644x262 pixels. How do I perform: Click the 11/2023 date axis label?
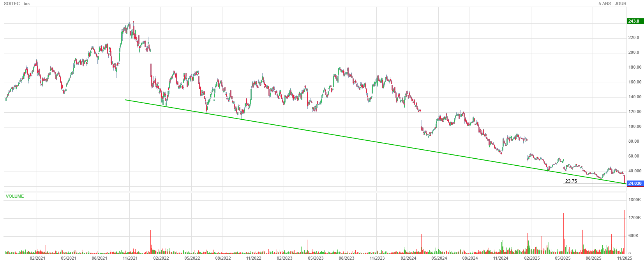pyautogui.click(x=377, y=258)
